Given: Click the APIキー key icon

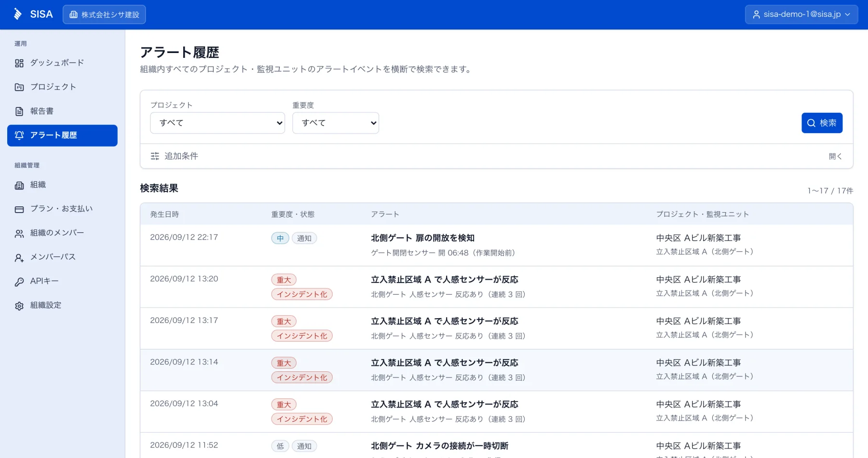Looking at the screenshot, I should pos(19,282).
